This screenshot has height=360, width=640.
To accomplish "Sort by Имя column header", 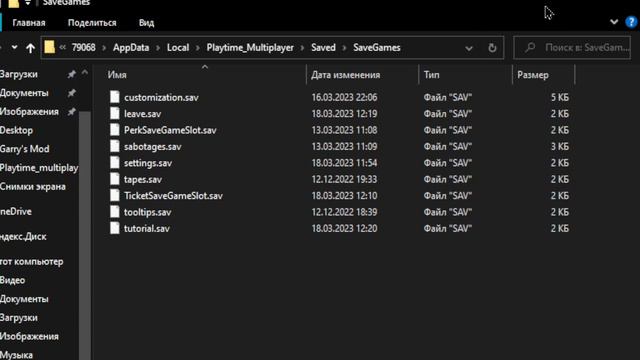I will click(117, 75).
